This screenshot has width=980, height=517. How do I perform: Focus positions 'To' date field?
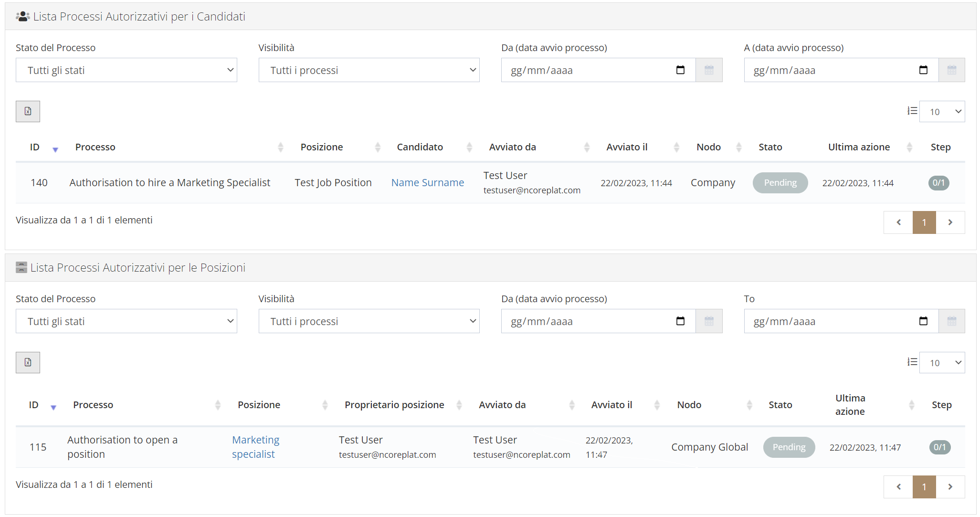pos(841,321)
